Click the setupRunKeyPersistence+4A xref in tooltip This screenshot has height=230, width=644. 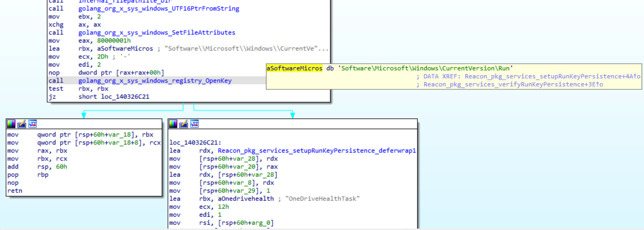tap(553, 76)
